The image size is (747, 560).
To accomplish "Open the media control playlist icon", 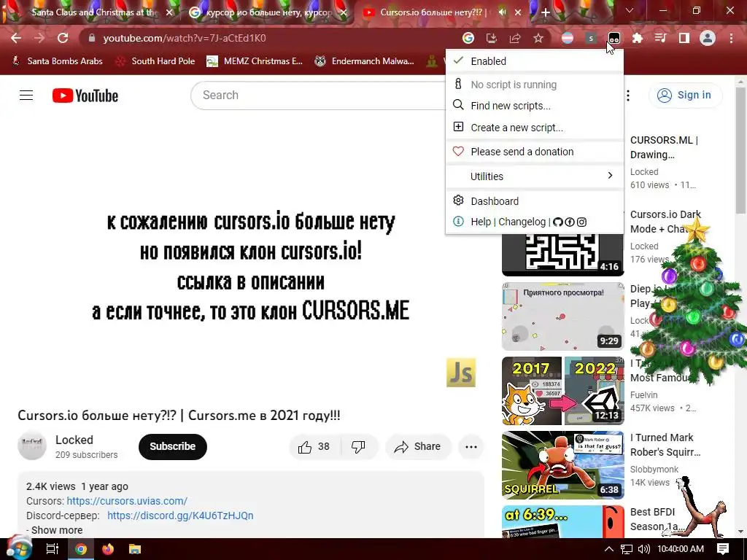I will point(661,38).
